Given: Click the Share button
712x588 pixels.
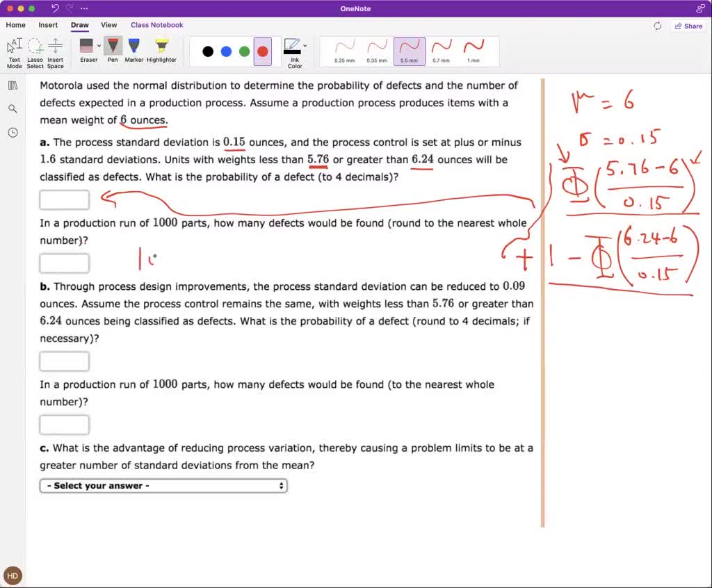Looking at the screenshot, I should (688, 26).
